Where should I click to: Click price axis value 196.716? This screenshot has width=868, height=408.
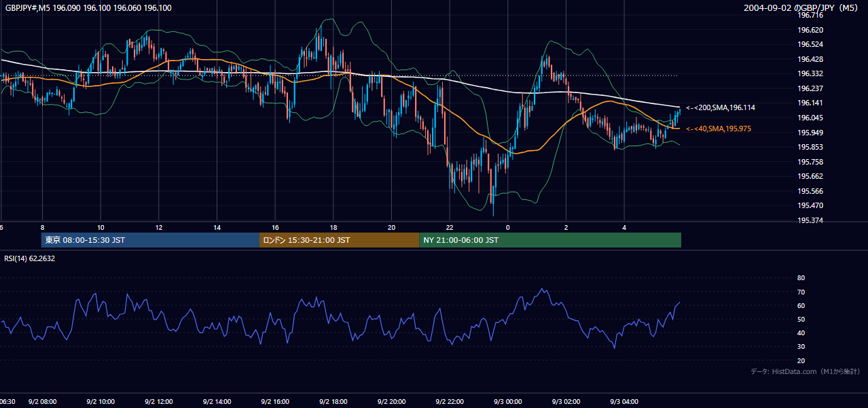pyautogui.click(x=810, y=15)
